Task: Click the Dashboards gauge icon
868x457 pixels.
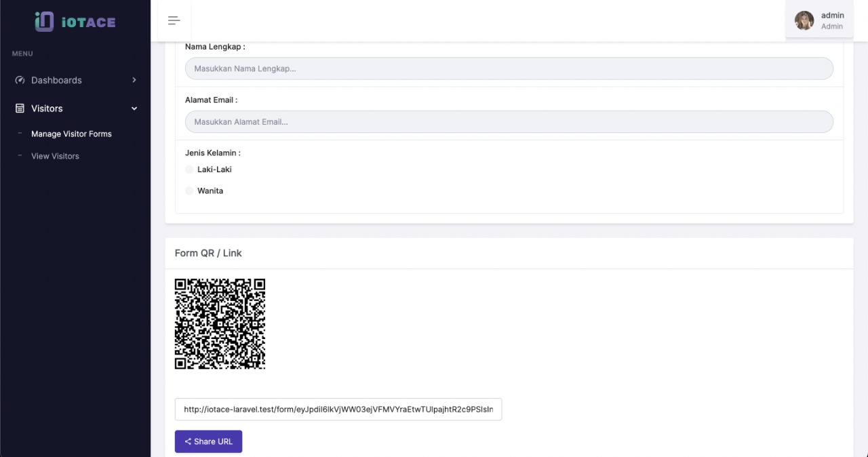Action: 20,80
